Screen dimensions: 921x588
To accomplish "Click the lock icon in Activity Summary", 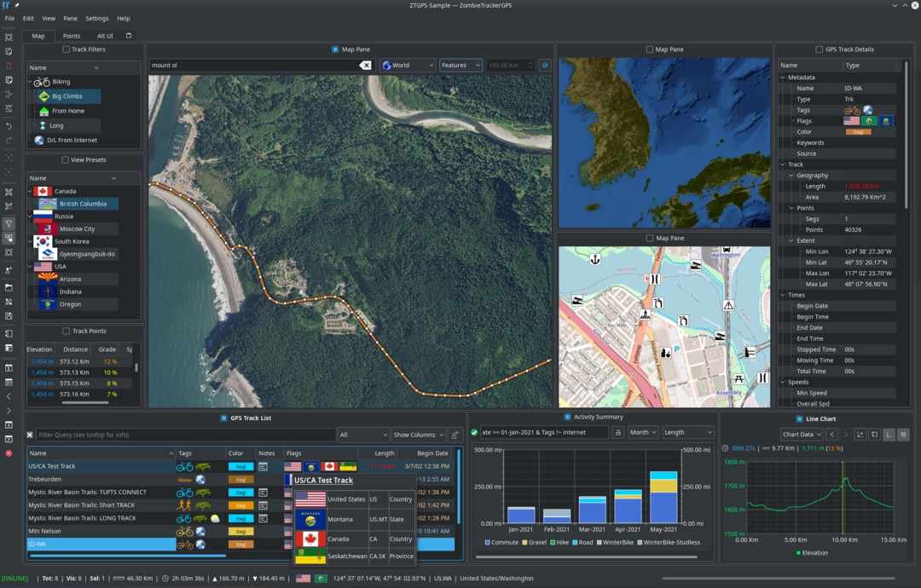I will pos(617,433).
